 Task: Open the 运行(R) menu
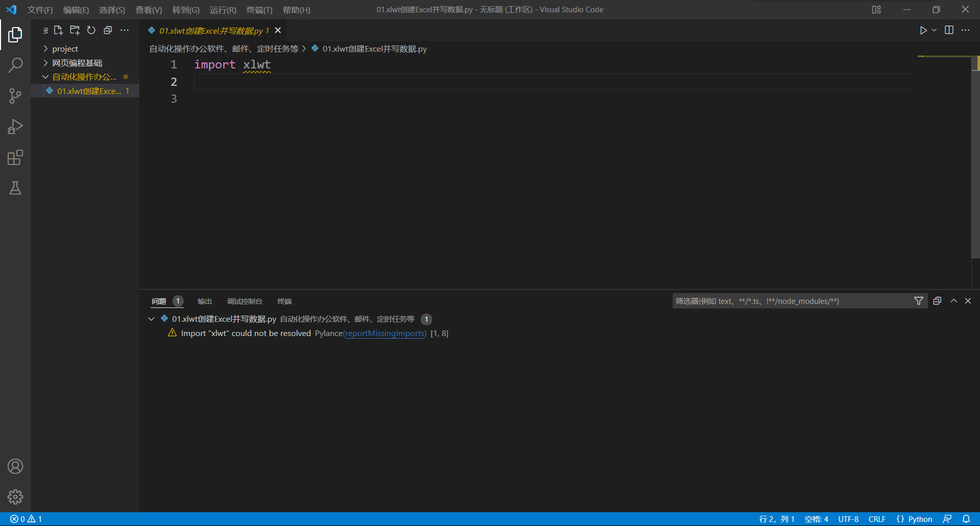click(223, 10)
